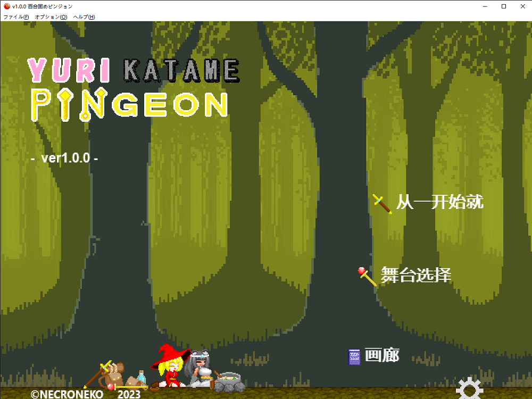Maximize the game window

click(504, 6)
